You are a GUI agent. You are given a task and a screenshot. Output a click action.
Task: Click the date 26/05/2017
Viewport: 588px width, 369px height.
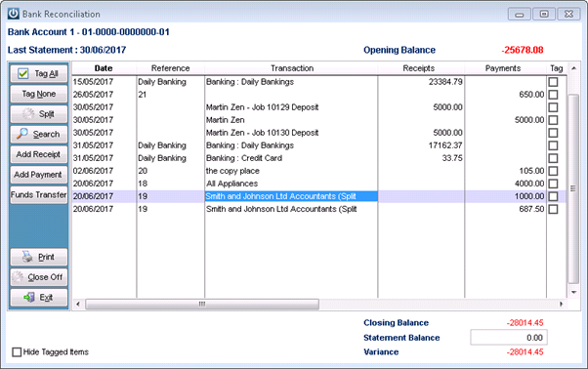pos(93,95)
